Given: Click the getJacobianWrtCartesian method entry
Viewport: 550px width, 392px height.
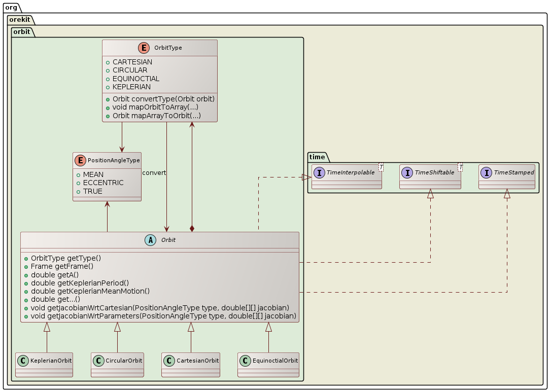Looking at the screenshot, I should click(160, 308).
